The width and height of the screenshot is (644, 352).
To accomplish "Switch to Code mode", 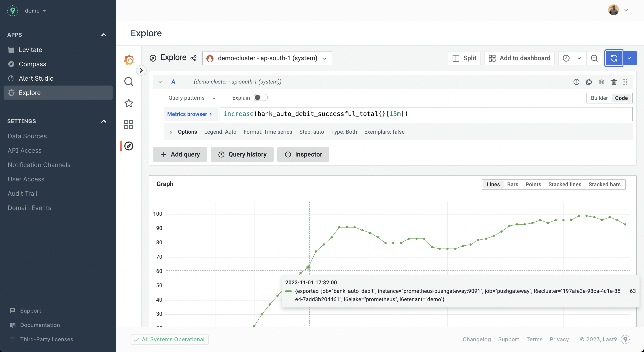I will pos(621,98).
